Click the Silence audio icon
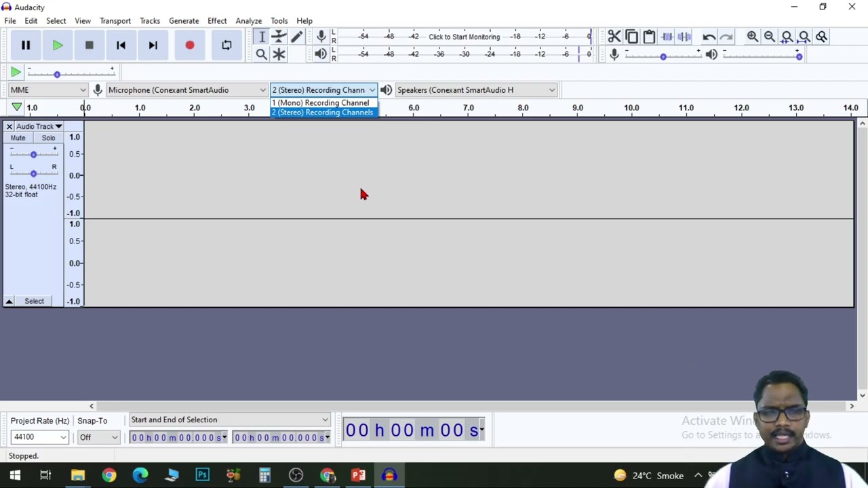 [684, 37]
